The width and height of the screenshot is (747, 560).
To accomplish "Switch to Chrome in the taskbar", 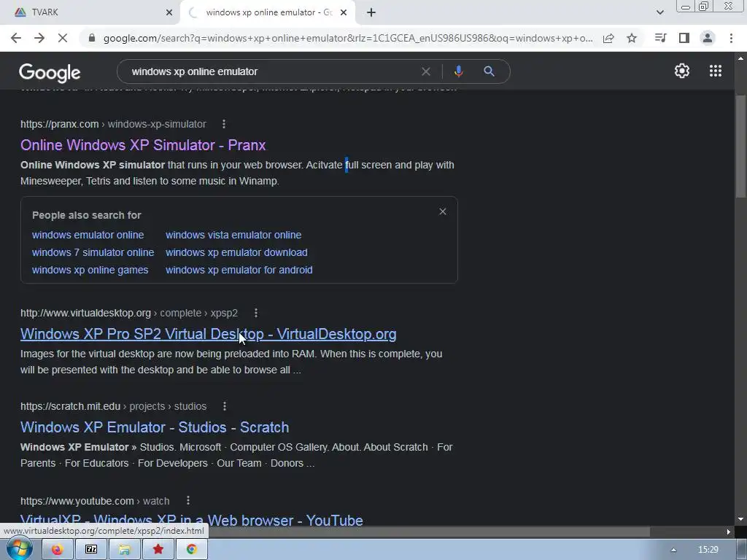I will coord(192,550).
